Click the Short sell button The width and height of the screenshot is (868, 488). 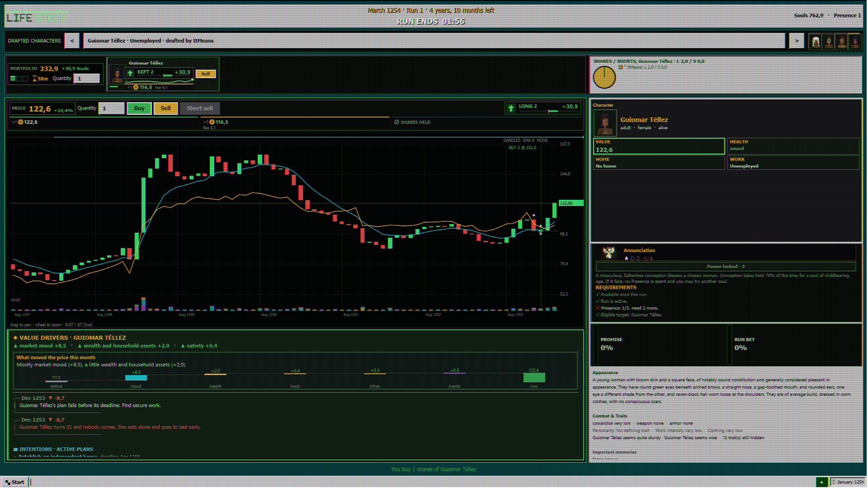tap(200, 108)
